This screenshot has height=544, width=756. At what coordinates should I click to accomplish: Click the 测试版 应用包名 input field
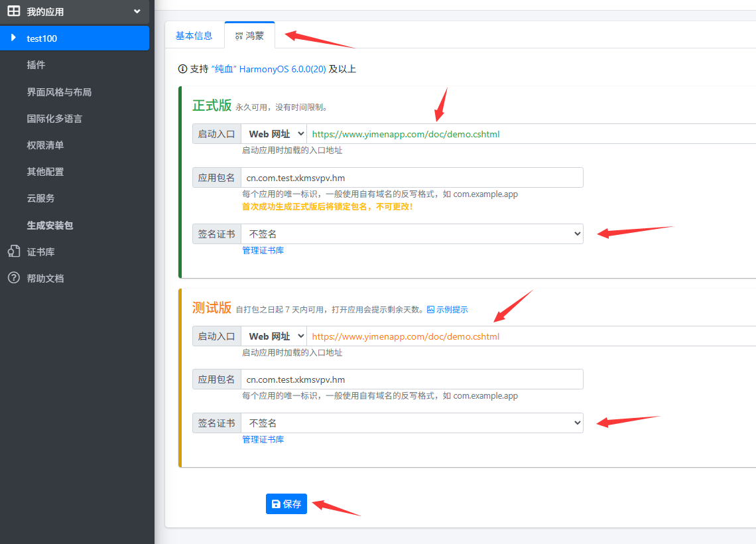click(x=412, y=379)
